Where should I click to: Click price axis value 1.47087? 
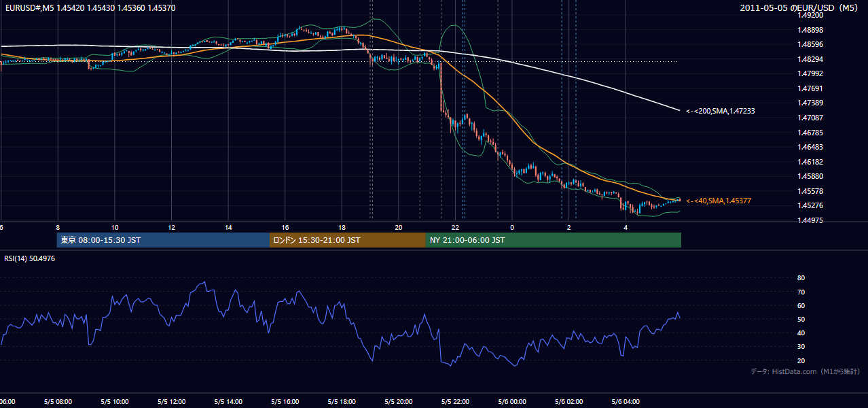(x=810, y=118)
